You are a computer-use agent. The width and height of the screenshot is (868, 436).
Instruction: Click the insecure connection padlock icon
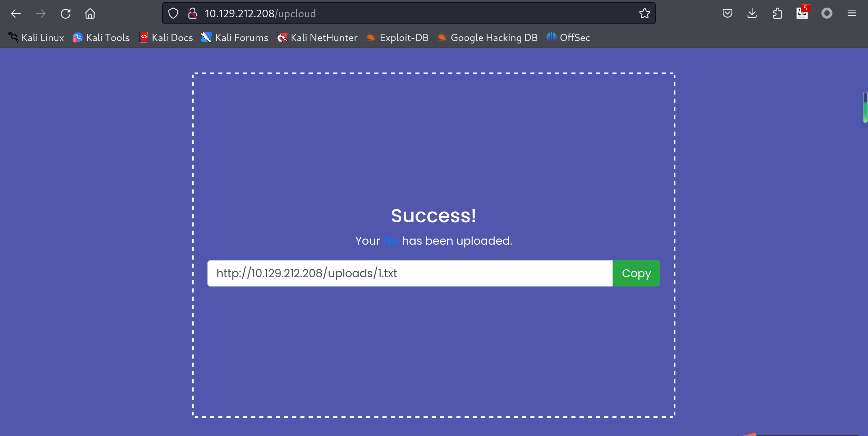193,13
